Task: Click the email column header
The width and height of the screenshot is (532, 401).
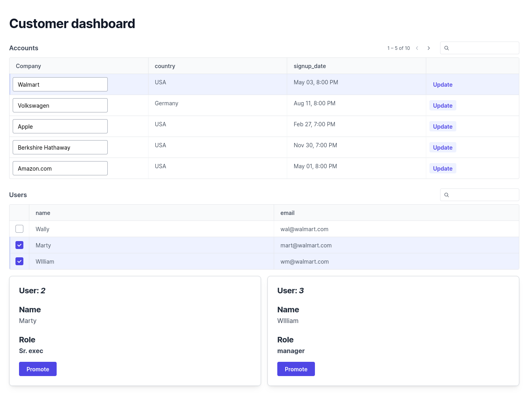Action: click(397, 213)
